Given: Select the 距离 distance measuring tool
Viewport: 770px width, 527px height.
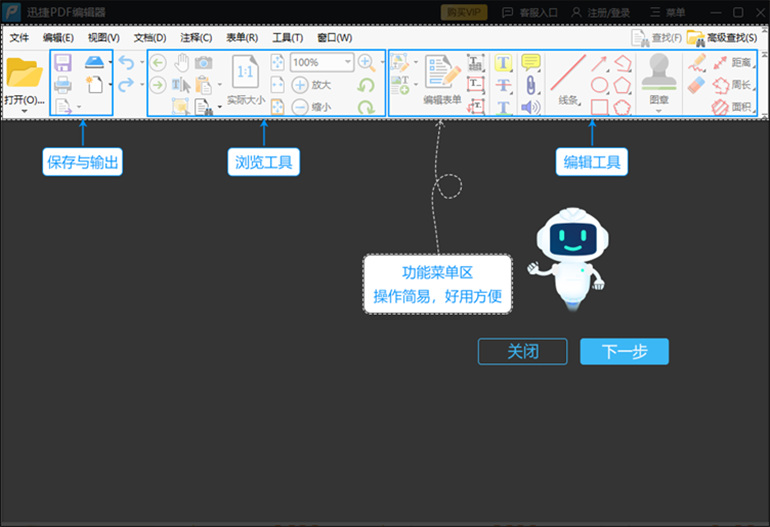Looking at the screenshot, I should coord(732,62).
